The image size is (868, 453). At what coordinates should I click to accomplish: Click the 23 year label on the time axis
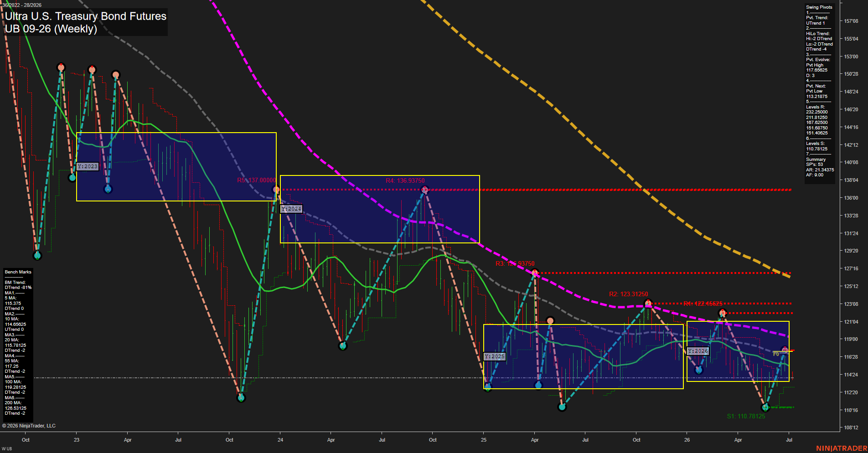coord(77,440)
